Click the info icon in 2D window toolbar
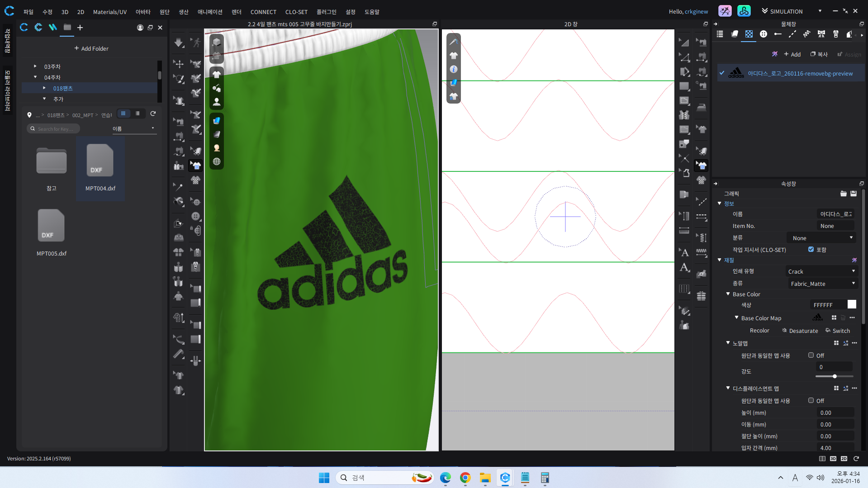Viewport: 868px width, 488px height. [x=453, y=69]
